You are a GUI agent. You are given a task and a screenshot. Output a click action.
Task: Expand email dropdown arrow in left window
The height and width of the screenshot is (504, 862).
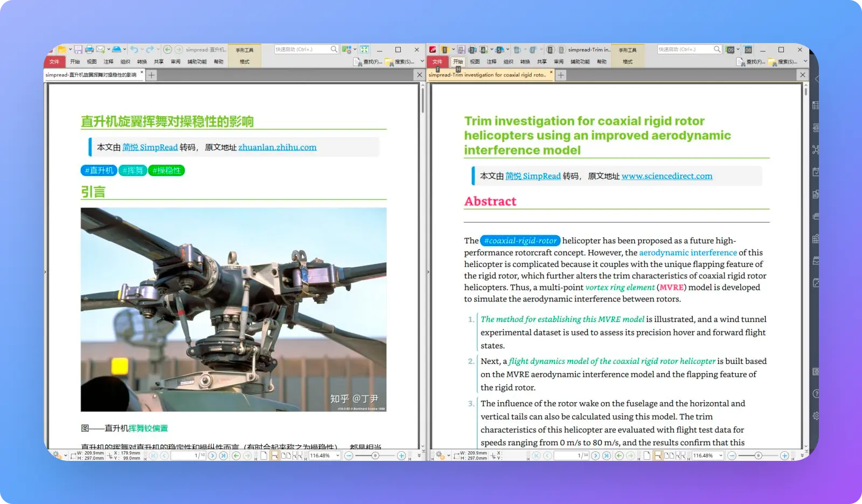click(x=108, y=50)
